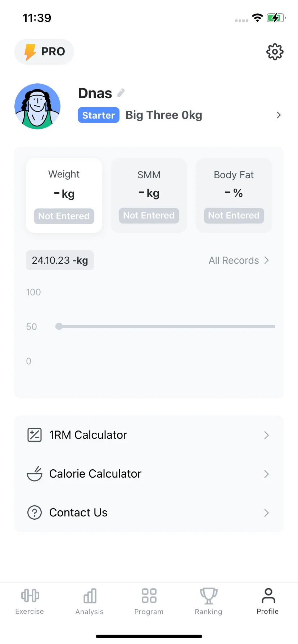The height and width of the screenshot is (644, 298).
Task: Open the Ranking trophy tab
Action: [x=208, y=602]
